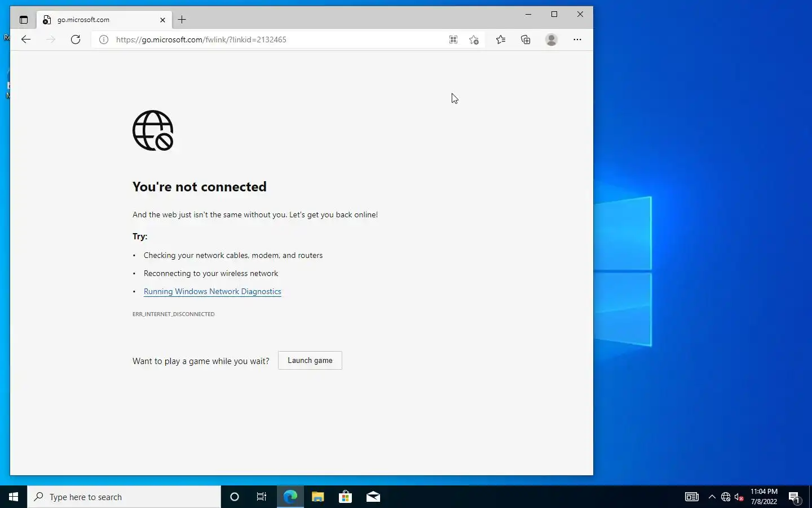This screenshot has width=812, height=508.
Task: Click the You're not connected heading
Action: click(x=200, y=187)
